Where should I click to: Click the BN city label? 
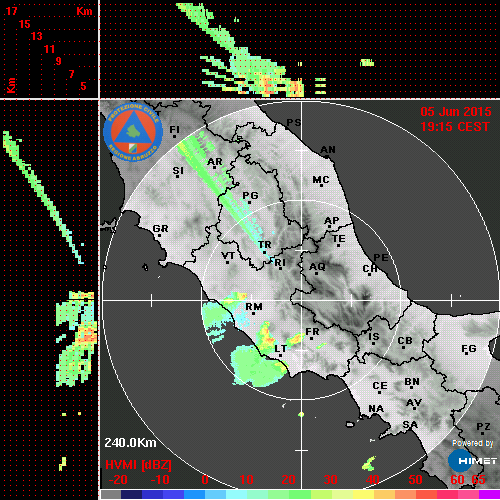412,382
